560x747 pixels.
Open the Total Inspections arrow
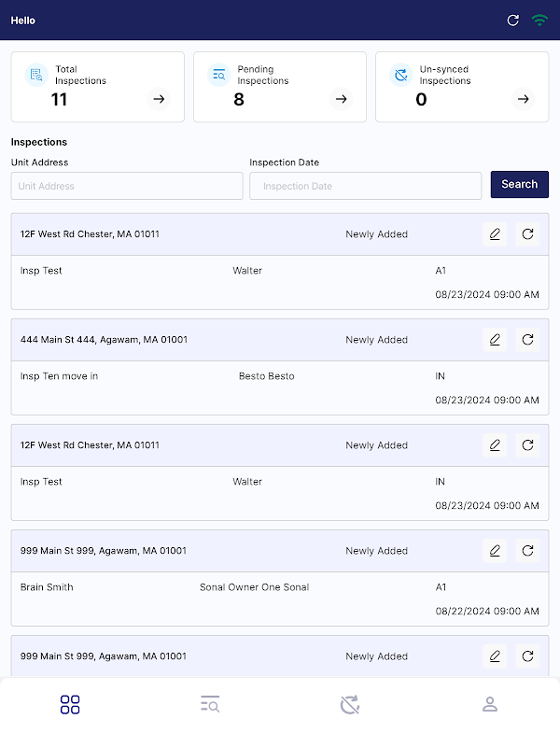click(159, 99)
